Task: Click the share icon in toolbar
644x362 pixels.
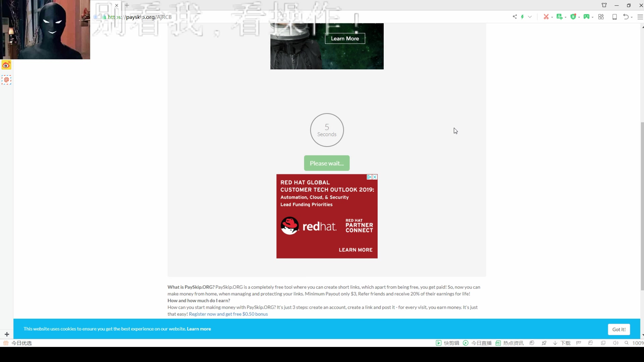Action: point(515,17)
